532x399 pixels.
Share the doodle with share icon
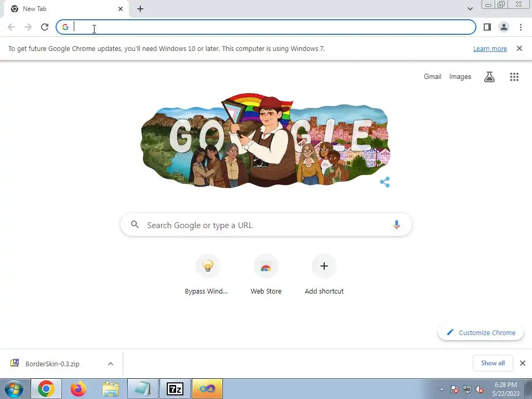384,182
